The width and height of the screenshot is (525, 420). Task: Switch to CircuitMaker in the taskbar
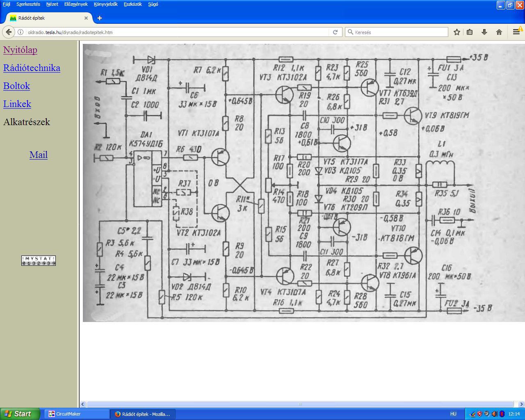76,414
